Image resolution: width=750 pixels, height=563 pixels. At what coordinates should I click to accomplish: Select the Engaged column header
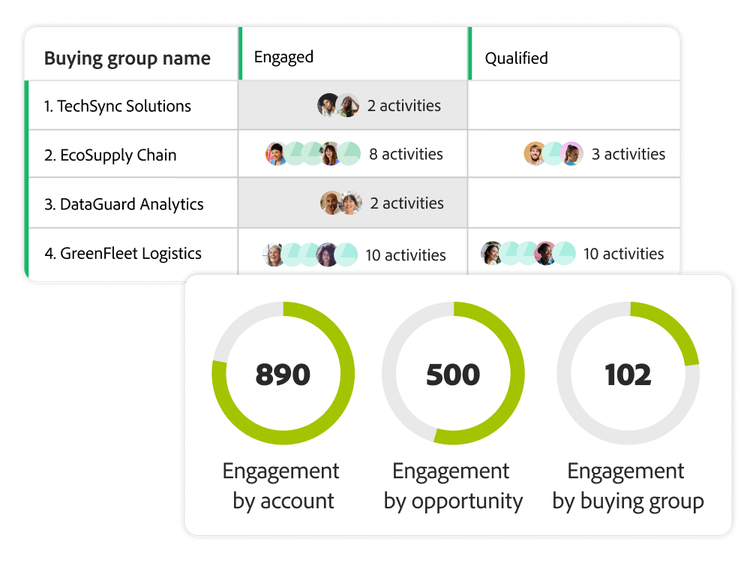click(x=284, y=57)
